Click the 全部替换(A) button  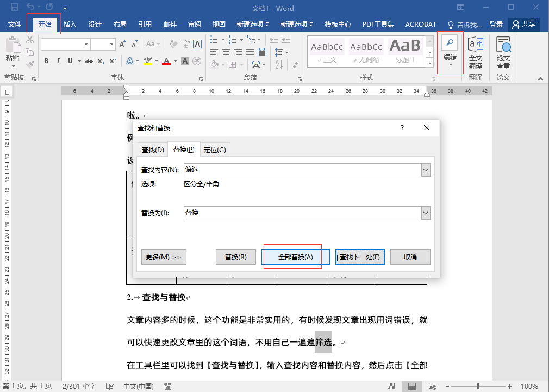tap(295, 257)
